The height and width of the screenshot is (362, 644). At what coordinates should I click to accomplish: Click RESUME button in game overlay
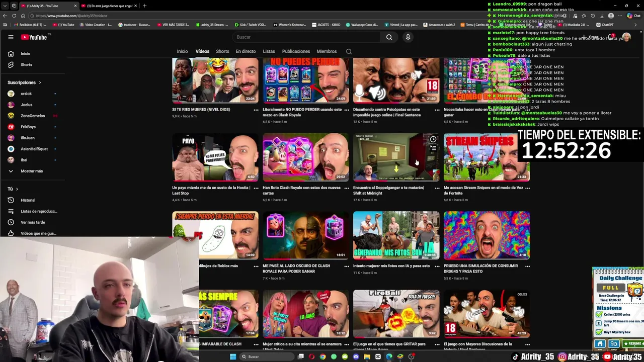coord(633,344)
